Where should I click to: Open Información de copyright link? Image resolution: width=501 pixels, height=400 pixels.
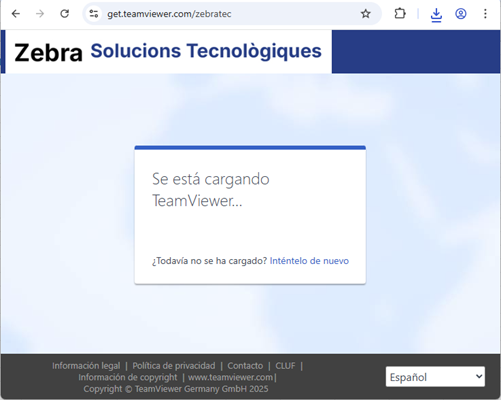point(128,377)
